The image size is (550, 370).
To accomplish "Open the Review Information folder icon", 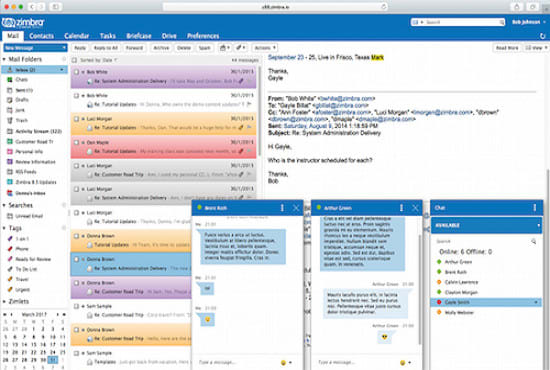I will pyautogui.click(x=10, y=162).
